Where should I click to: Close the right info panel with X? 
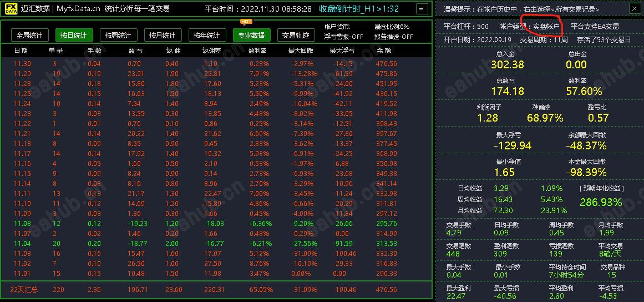point(633,9)
